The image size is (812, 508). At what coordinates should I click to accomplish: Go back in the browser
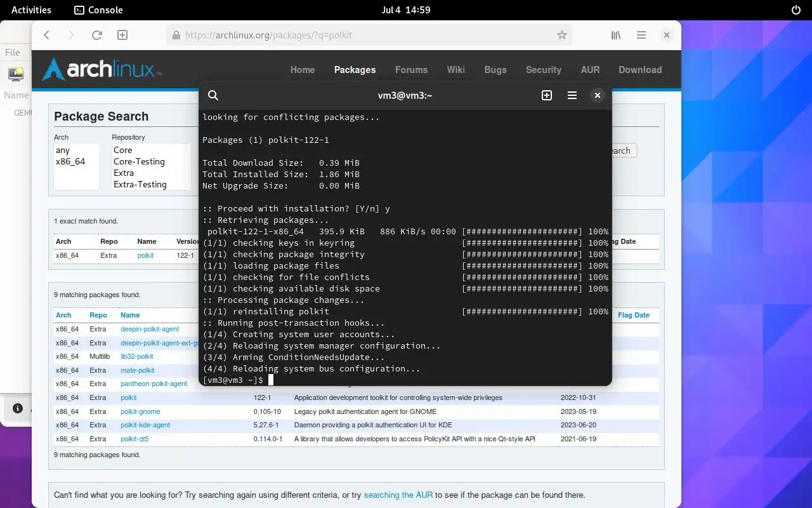tap(47, 36)
